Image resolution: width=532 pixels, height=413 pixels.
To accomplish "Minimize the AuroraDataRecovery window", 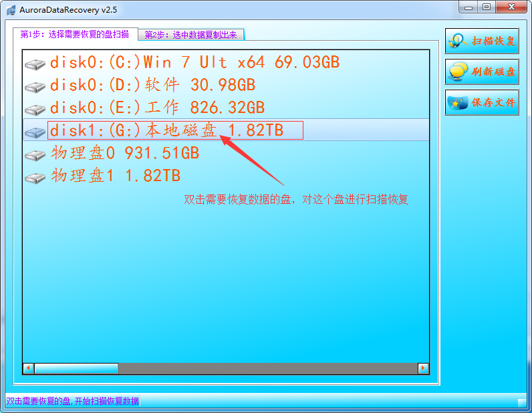I will pos(469,7).
